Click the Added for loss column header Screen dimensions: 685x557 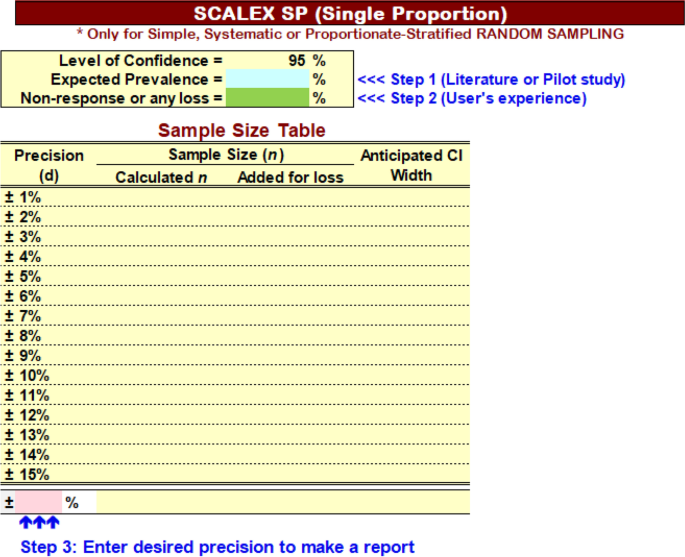[291, 177]
